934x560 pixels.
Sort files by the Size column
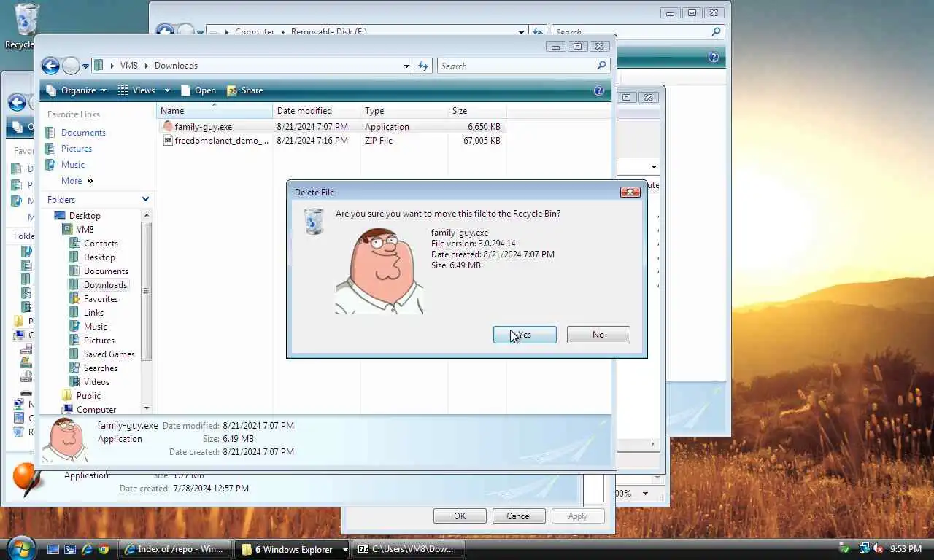[x=477, y=111]
